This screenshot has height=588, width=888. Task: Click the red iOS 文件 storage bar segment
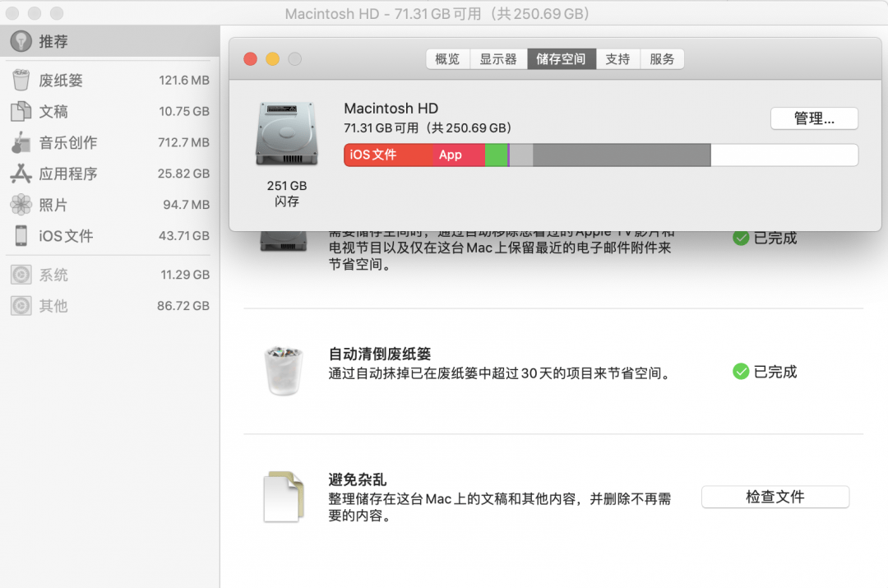click(x=388, y=155)
